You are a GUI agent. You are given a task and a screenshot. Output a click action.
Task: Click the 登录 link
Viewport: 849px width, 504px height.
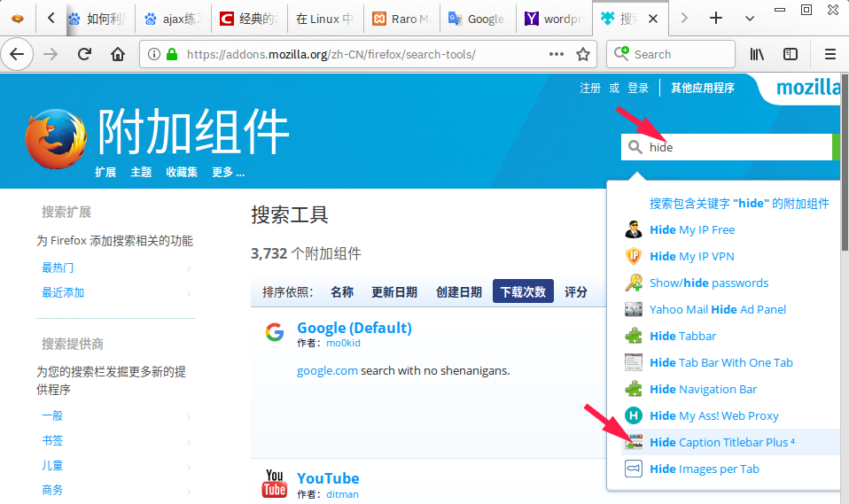(x=638, y=89)
